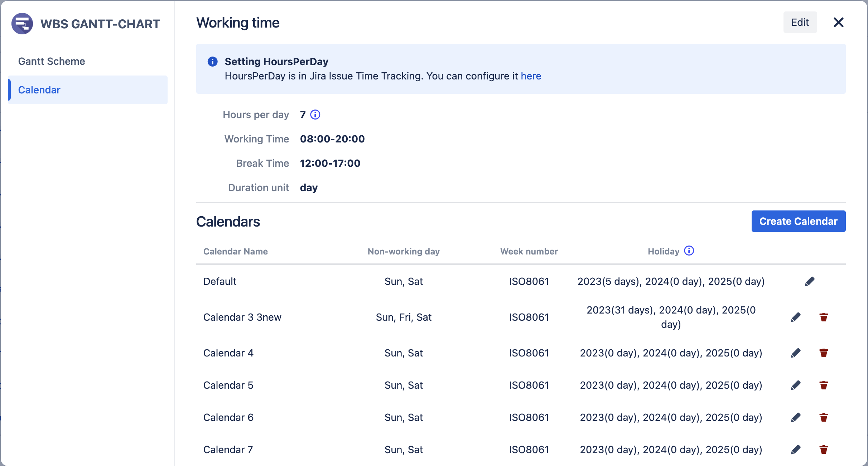Delete the Calendar 4 calendar
This screenshot has width=868, height=466.
click(x=823, y=353)
